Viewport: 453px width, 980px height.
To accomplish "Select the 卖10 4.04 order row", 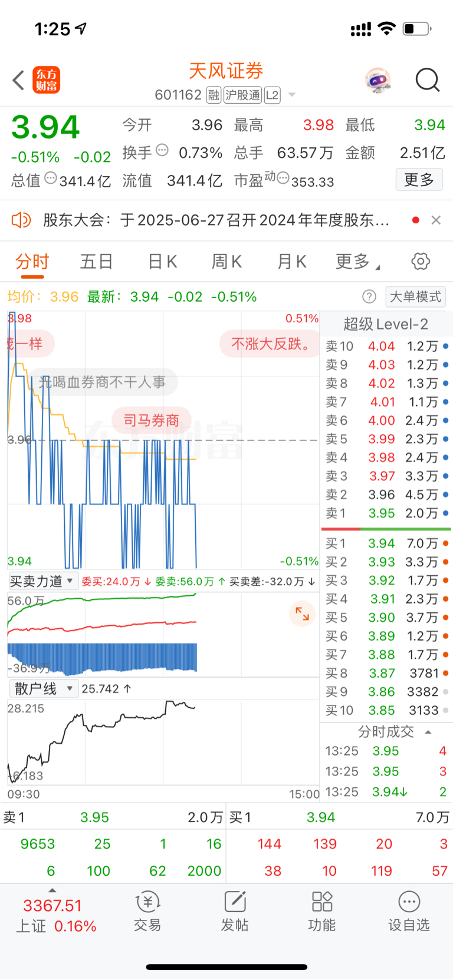I will (386, 346).
